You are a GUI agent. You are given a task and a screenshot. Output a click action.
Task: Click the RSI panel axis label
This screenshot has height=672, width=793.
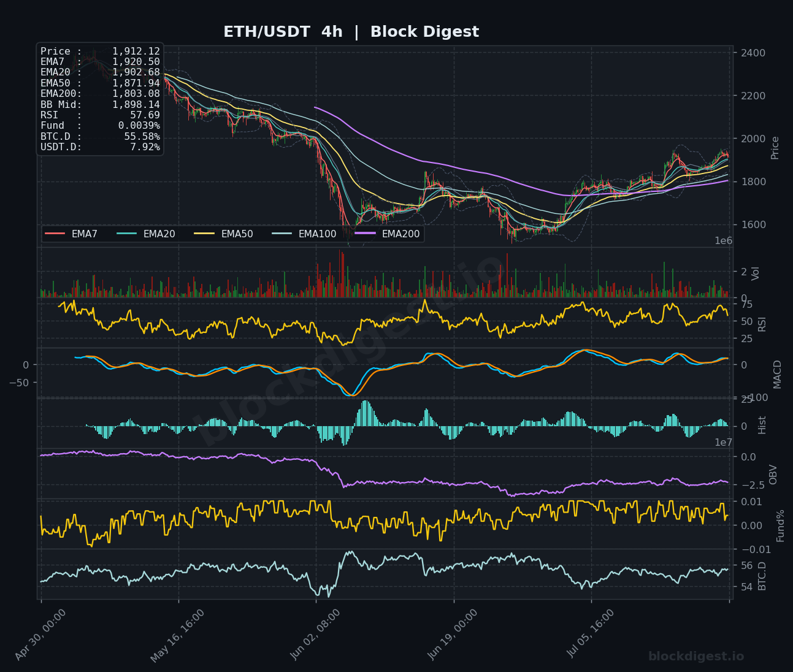(x=762, y=324)
